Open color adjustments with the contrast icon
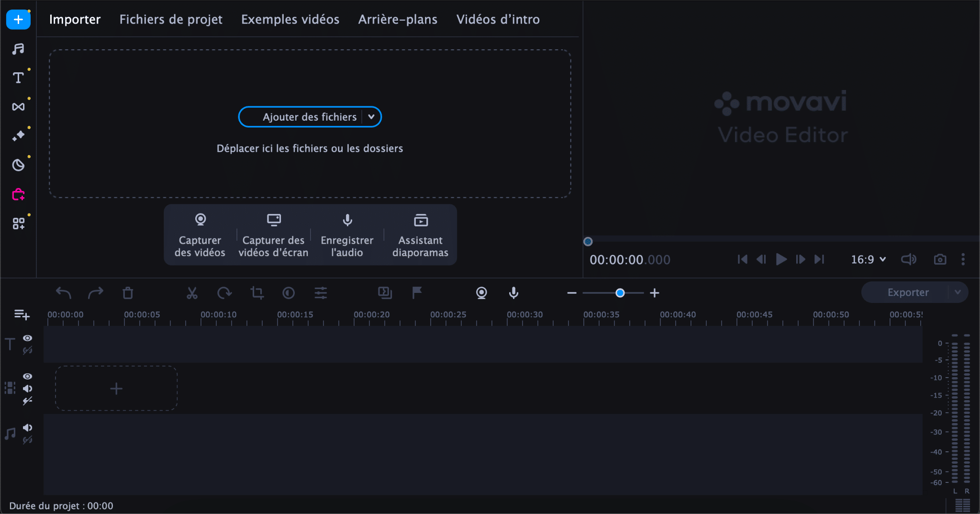The image size is (980, 514). click(x=289, y=292)
